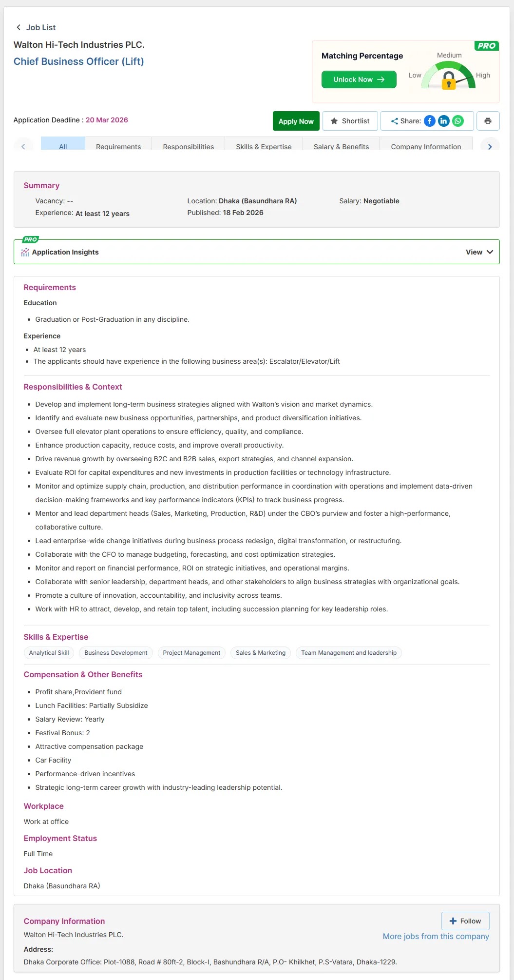The image size is (514, 980).
Task: Follow Walton Hi-Tech Industries company
Action: 465,921
